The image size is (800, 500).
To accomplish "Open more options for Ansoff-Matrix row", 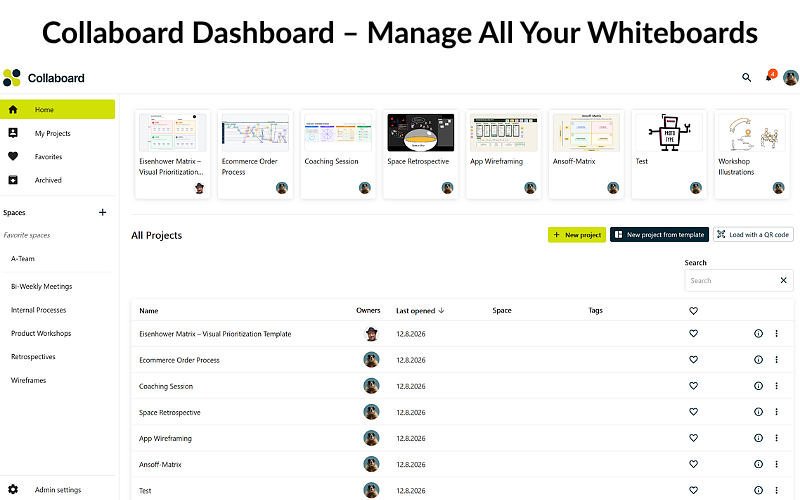I will pyautogui.click(x=777, y=464).
